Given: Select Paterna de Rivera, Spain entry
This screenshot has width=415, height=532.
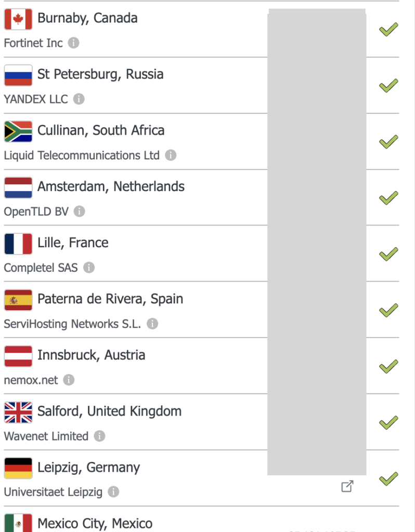Looking at the screenshot, I should pyautogui.click(x=110, y=299).
